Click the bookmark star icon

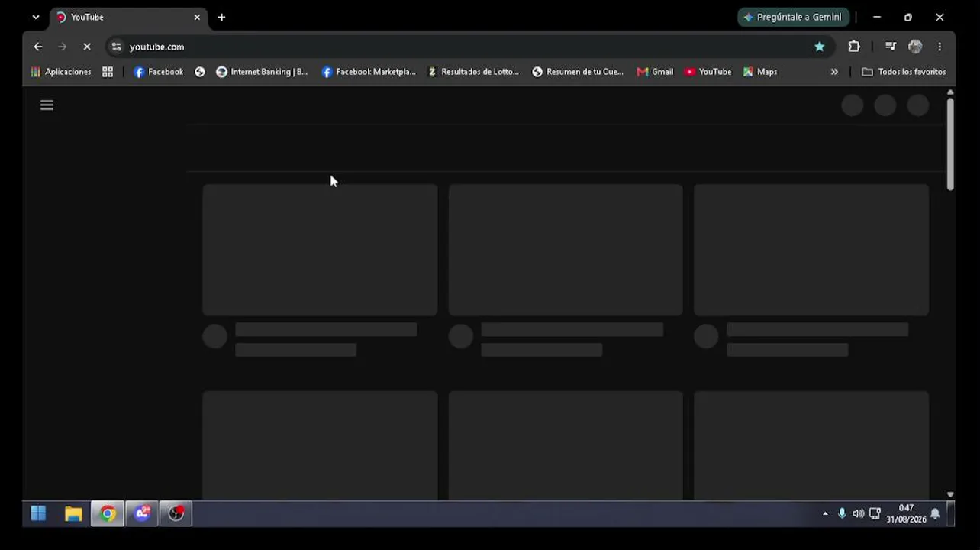819,47
